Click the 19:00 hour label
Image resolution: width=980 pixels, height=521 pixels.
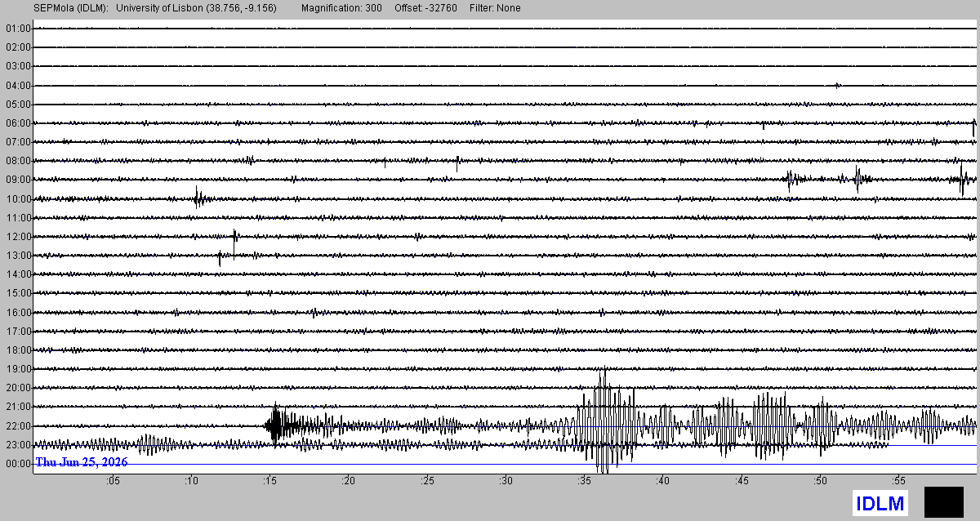[x=18, y=369]
